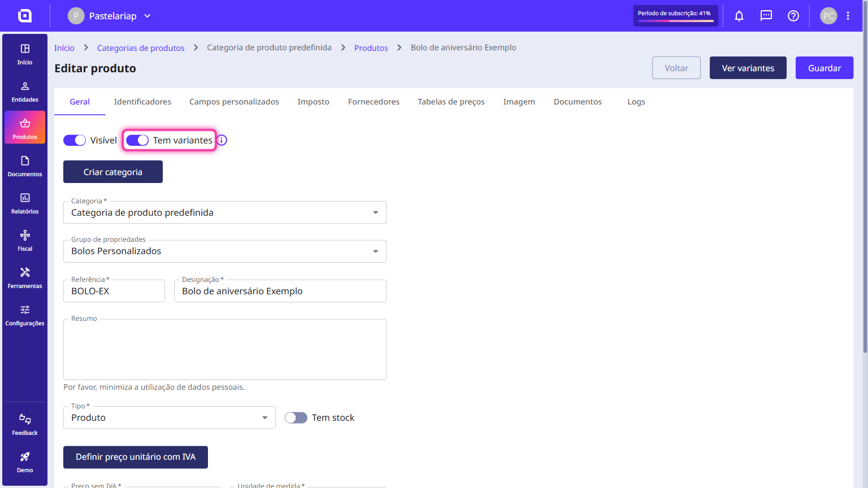Click the Ver variantes button
This screenshot has width=868, height=488.
coord(748,68)
